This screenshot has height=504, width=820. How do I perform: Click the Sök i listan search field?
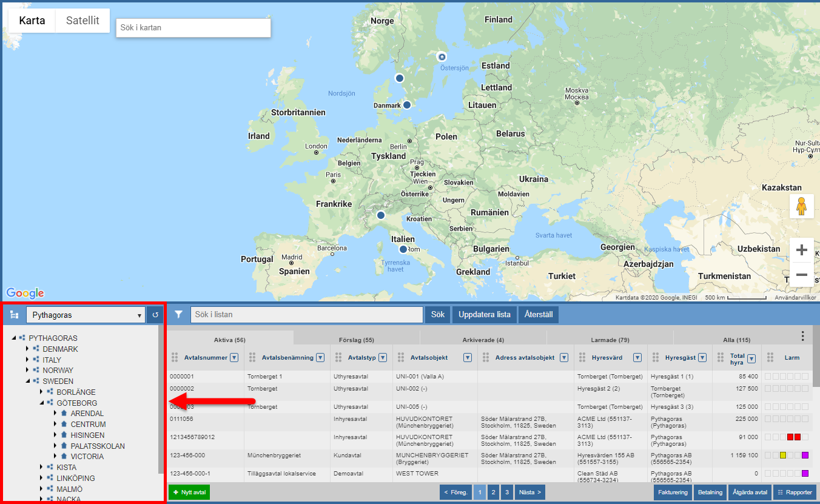(306, 315)
